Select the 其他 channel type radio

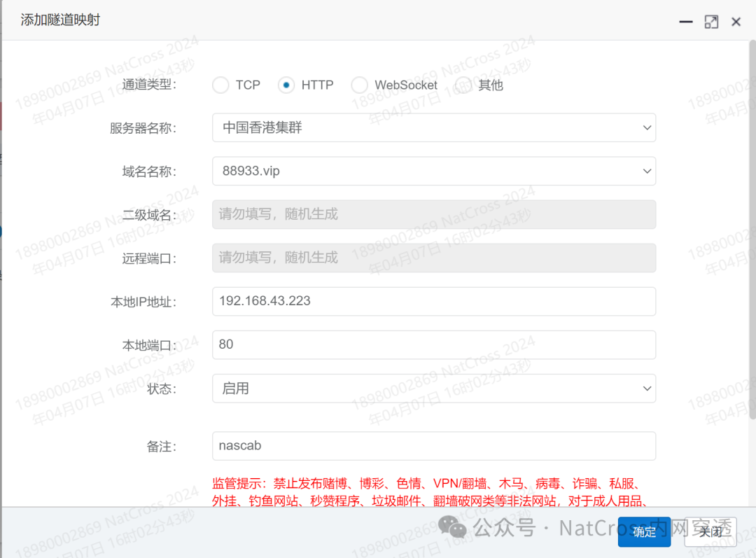tap(463, 85)
